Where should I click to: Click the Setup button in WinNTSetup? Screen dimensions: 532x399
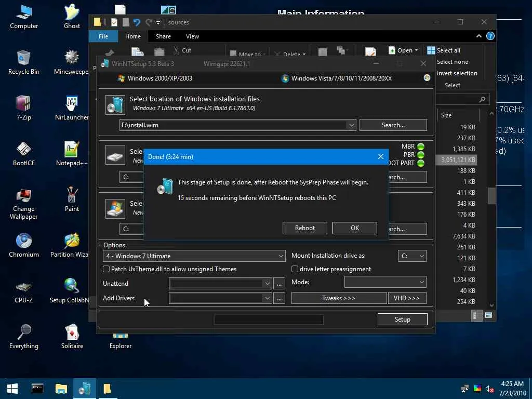click(x=403, y=320)
